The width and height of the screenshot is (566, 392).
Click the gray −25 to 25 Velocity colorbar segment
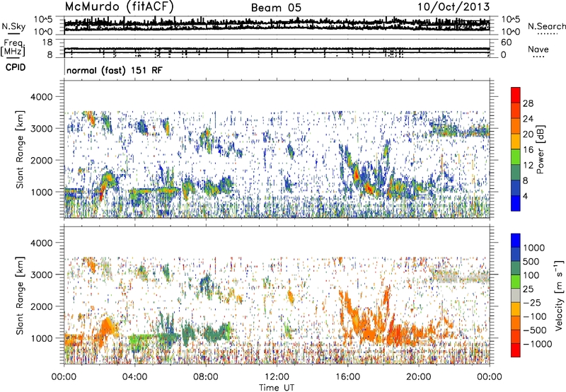pyautogui.click(x=516, y=296)
